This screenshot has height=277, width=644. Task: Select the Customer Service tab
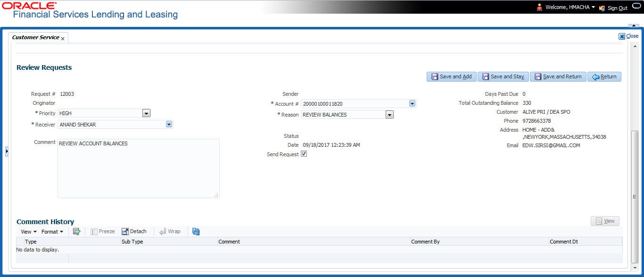click(x=35, y=37)
